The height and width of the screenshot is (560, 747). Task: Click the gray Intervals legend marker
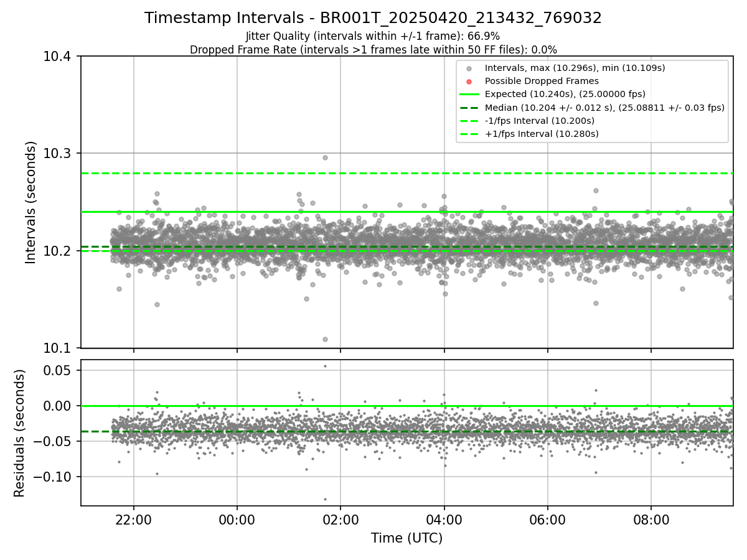469,68
